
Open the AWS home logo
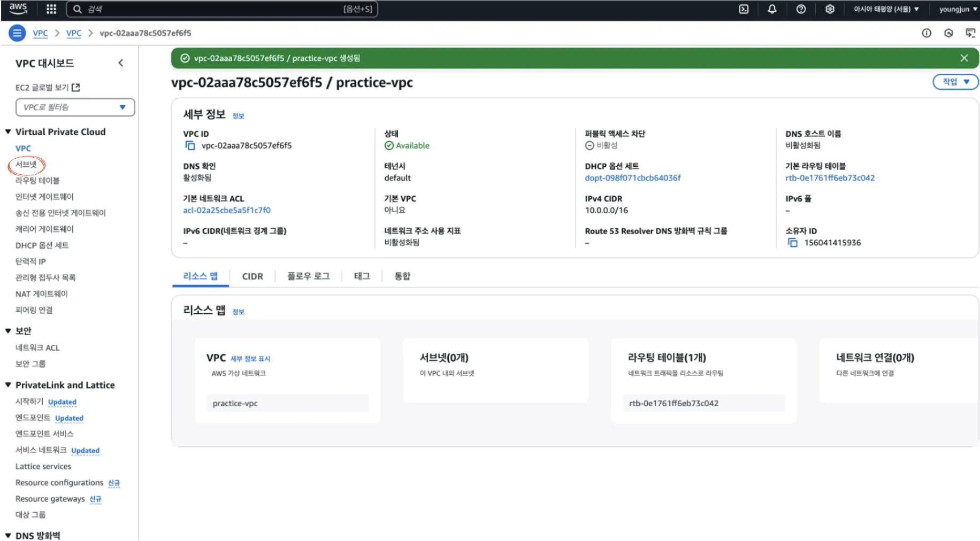click(x=18, y=9)
